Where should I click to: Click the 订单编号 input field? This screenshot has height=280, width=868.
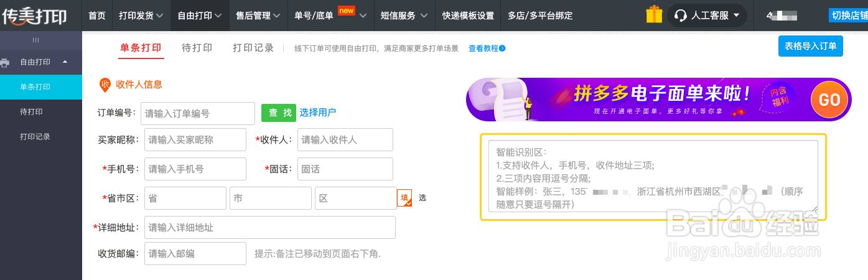[x=198, y=113]
